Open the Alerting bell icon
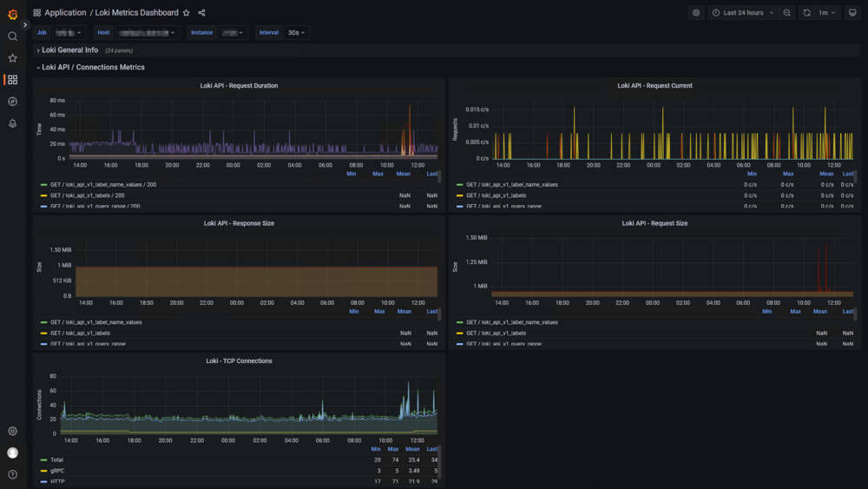Image resolution: width=868 pixels, height=489 pixels. 12,123
